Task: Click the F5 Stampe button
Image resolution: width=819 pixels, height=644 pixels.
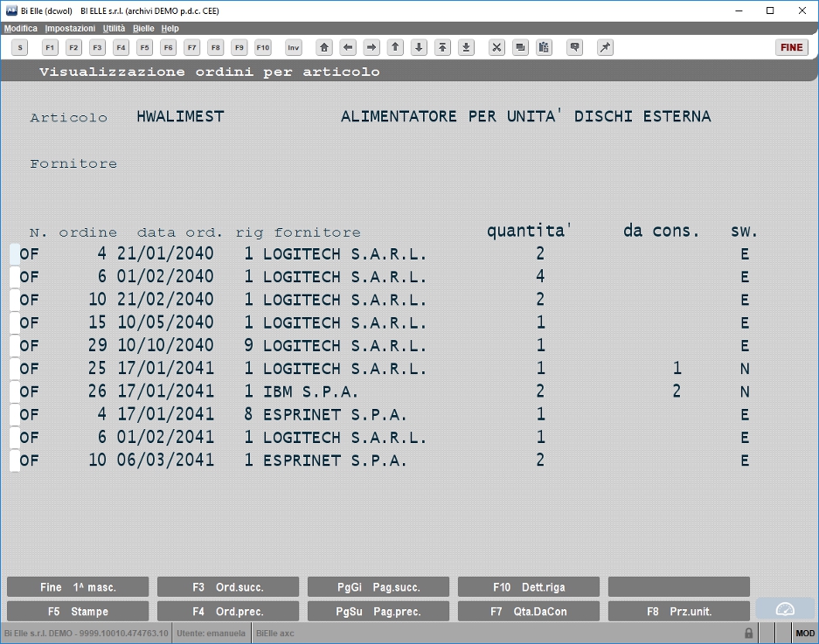Action: (x=78, y=611)
